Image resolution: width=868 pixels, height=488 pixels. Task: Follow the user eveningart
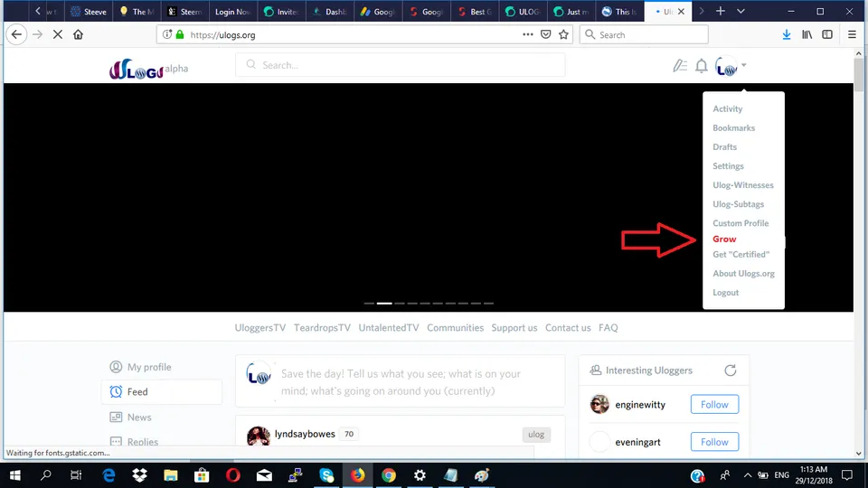tap(714, 442)
